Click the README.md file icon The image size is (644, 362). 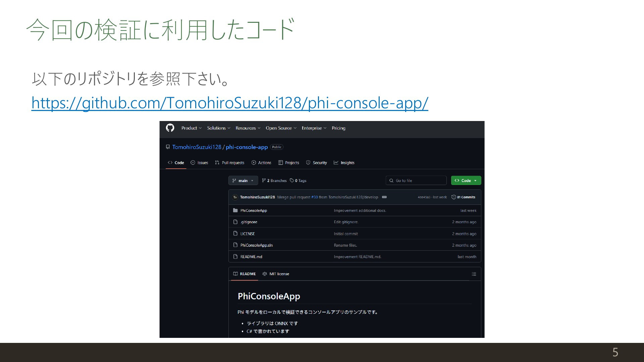coord(235,257)
